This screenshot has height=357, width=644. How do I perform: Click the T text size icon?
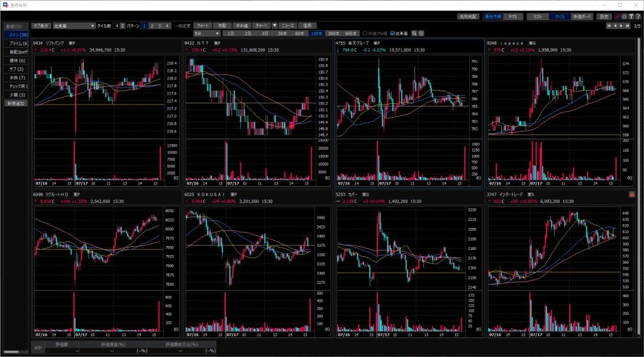click(x=631, y=16)
